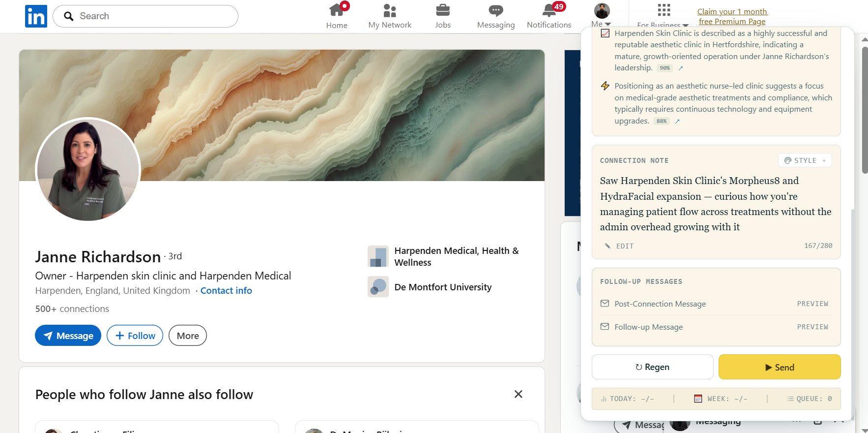
Task: Go to Messaging tab label
Action: pos(496,25)
